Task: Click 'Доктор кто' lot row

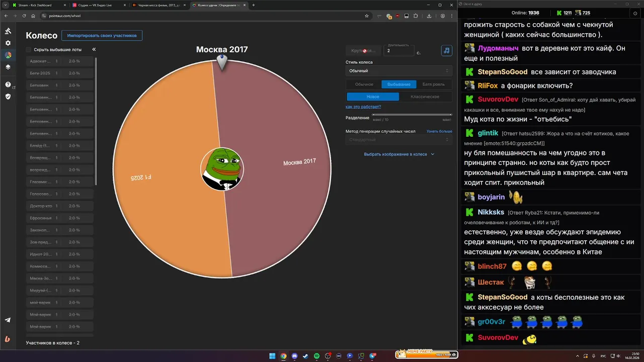Action: coord(59,206)
